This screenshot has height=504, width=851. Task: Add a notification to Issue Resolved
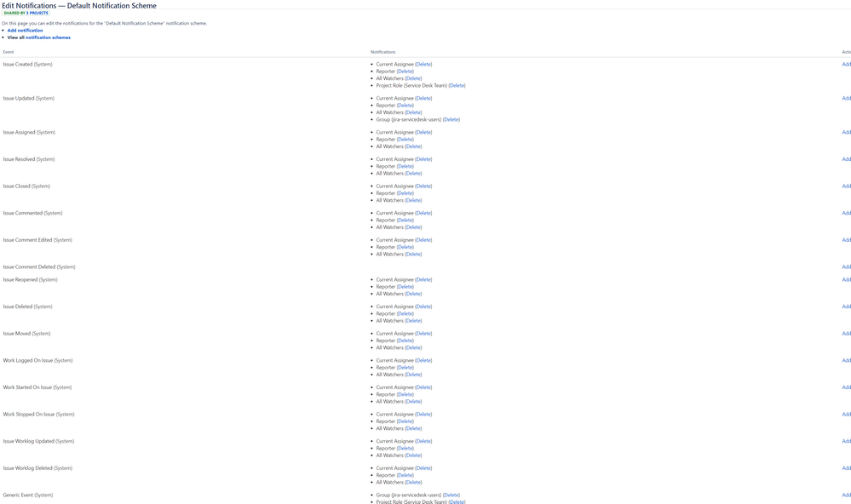tap(846, 159)
